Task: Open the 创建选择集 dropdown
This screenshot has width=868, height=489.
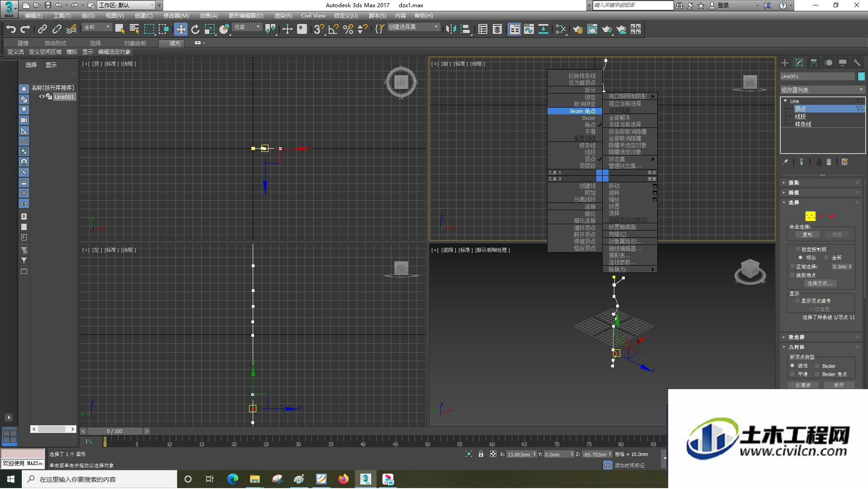Action: [414, 27]
